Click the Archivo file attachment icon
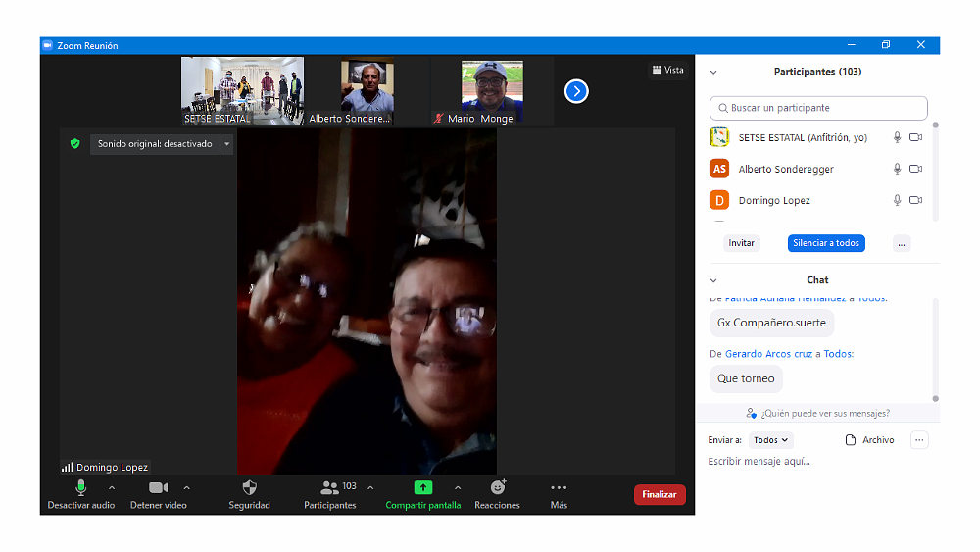This screenshot has width=980, height=552. click(x=851, y=440)
